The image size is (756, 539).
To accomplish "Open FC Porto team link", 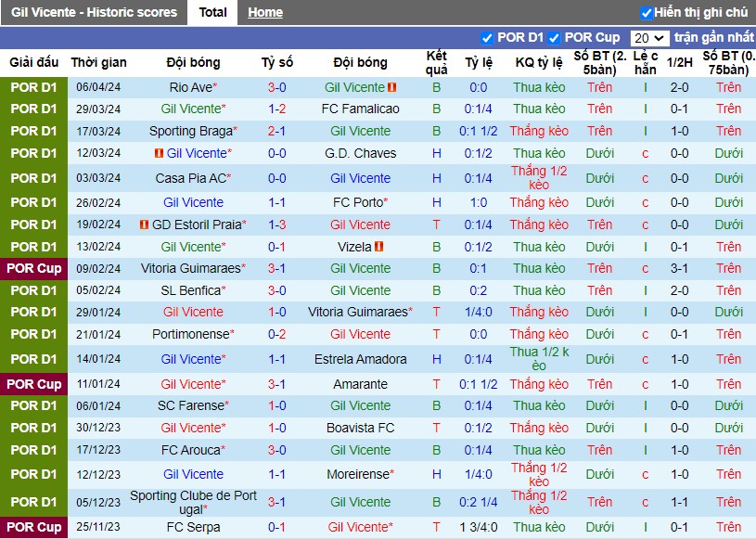I will pos(358,202).
